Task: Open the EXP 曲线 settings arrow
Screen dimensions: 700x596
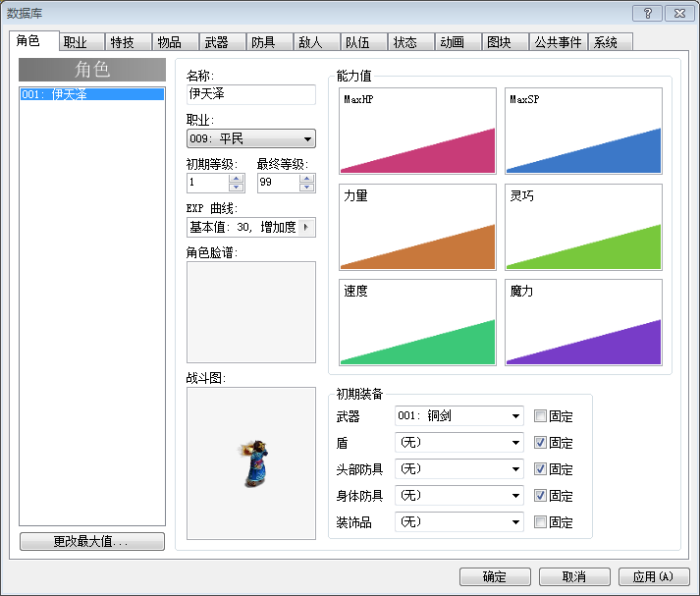Action: pos(306,227)
